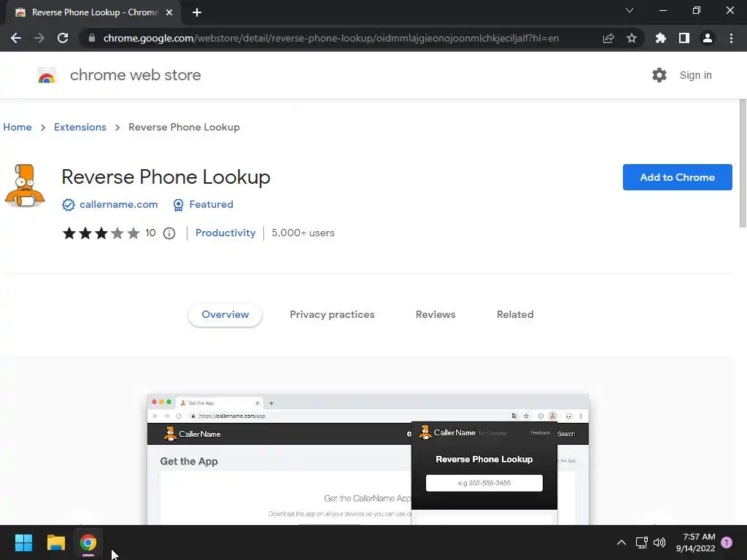Viewport: 747px width, 560px height.
Task: Open a new tab with the plus button
Action: pyautogui.click(x=197, y=12)
